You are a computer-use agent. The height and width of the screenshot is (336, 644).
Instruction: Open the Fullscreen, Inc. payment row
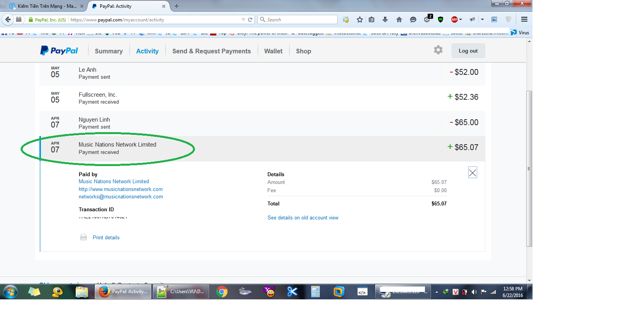[x=262, y=98]
